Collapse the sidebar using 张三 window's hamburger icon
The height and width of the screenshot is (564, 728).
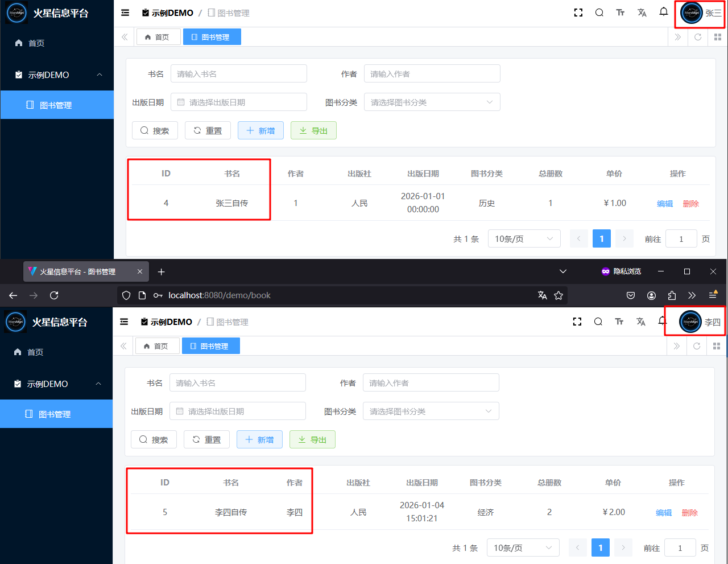click(x=125, y=13)
